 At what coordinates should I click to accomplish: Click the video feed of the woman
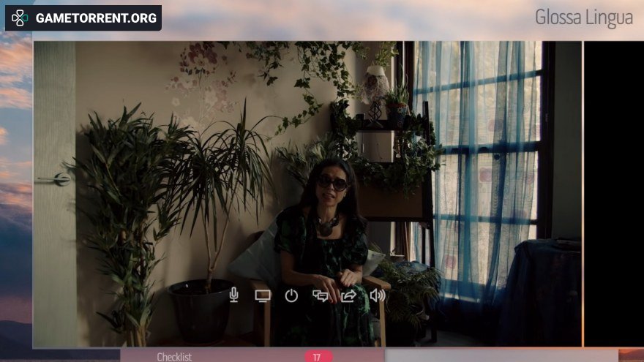pos(307,194)
